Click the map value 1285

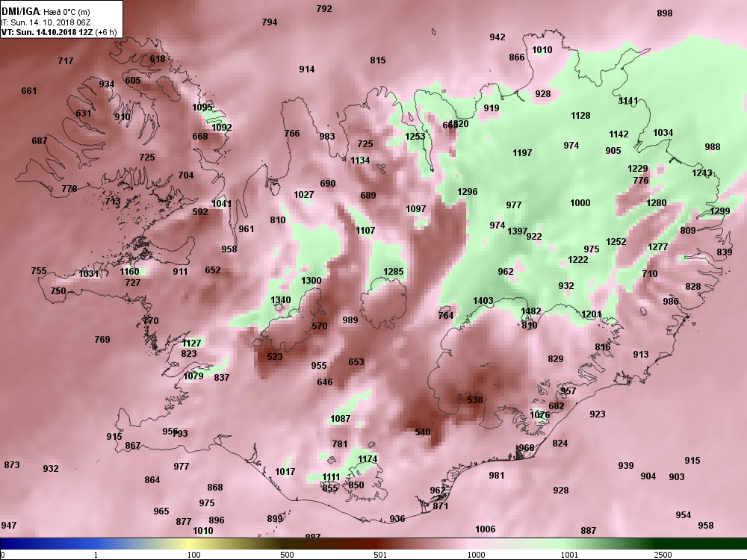(x=394, y=272)
